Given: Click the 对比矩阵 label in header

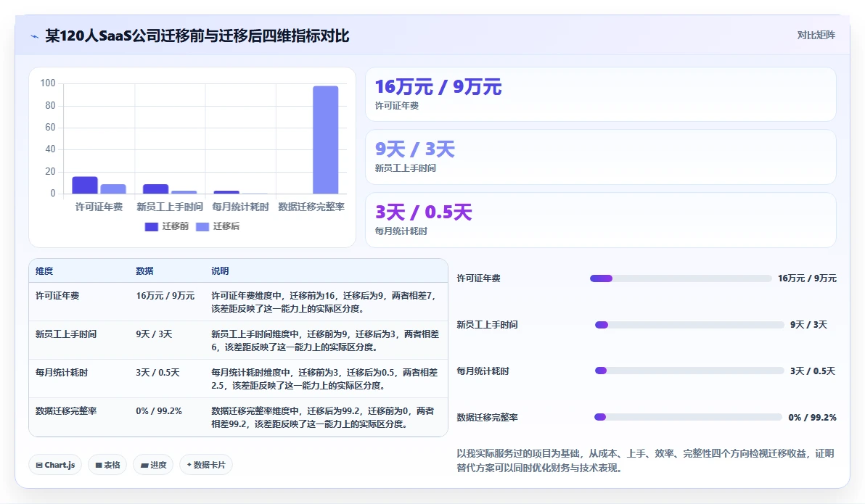Looking at the screenshot, I should point(816,36).
